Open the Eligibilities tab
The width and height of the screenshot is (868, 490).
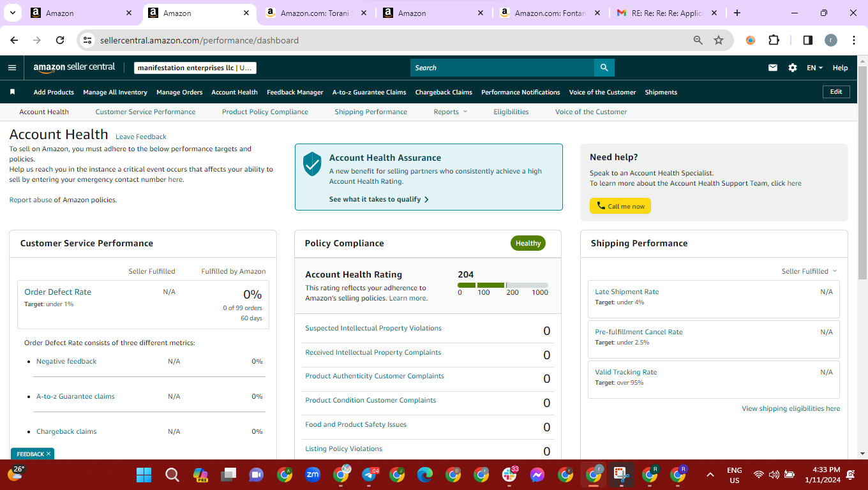[511, 112]
